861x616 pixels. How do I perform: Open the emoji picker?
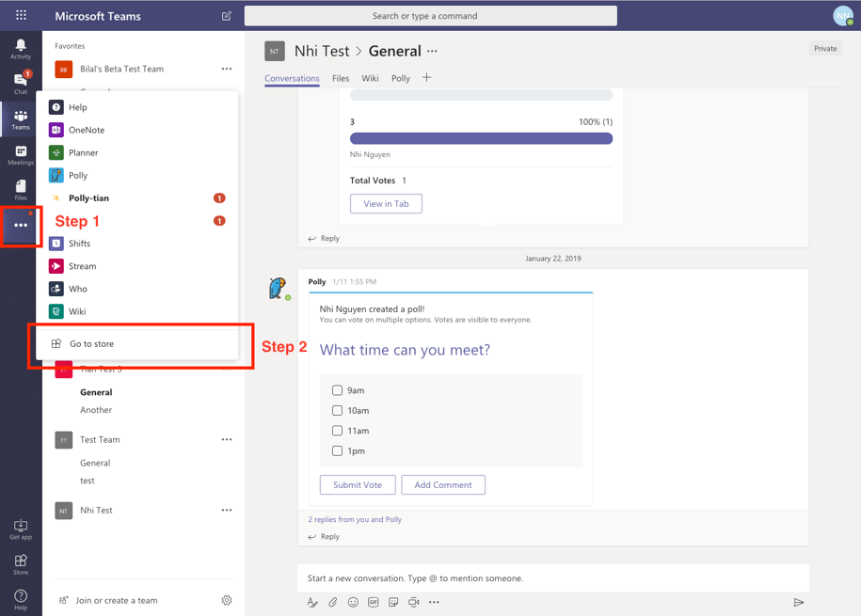(x=353, y=602)
